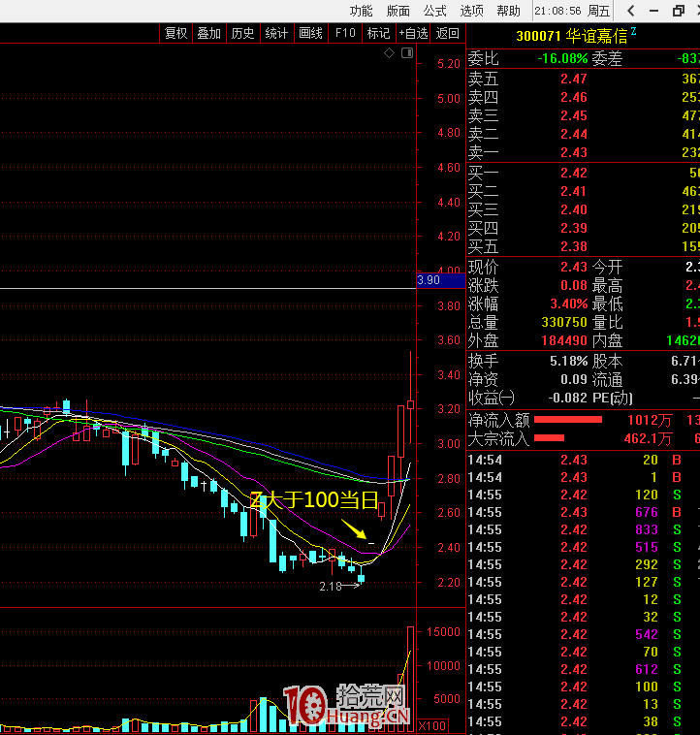Click the 历史 toolbar button
700x735 pixels.
click(x=242, y=33)
